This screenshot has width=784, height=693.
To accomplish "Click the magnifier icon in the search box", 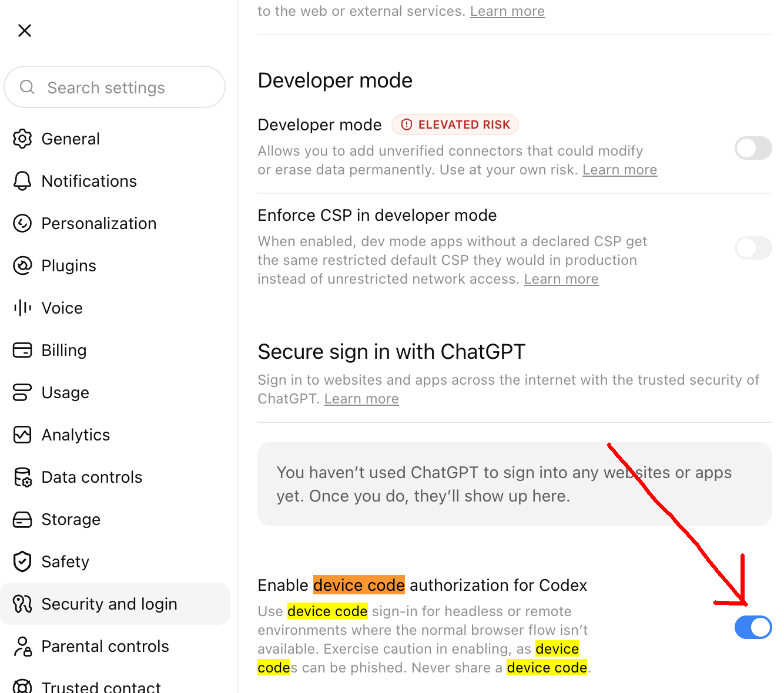I will tap(27, 88).
